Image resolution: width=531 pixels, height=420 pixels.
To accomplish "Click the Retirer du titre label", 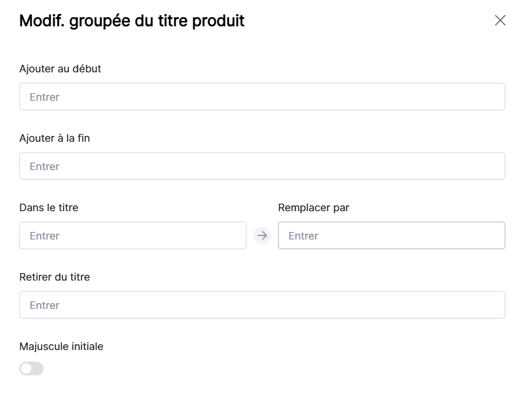I will (x=54, y=277).
